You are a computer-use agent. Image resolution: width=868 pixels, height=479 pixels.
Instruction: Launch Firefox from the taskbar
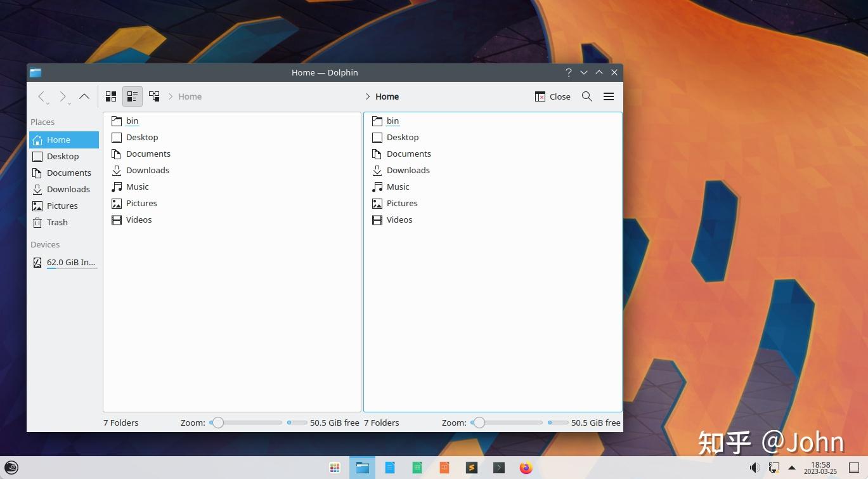(526, 468)
